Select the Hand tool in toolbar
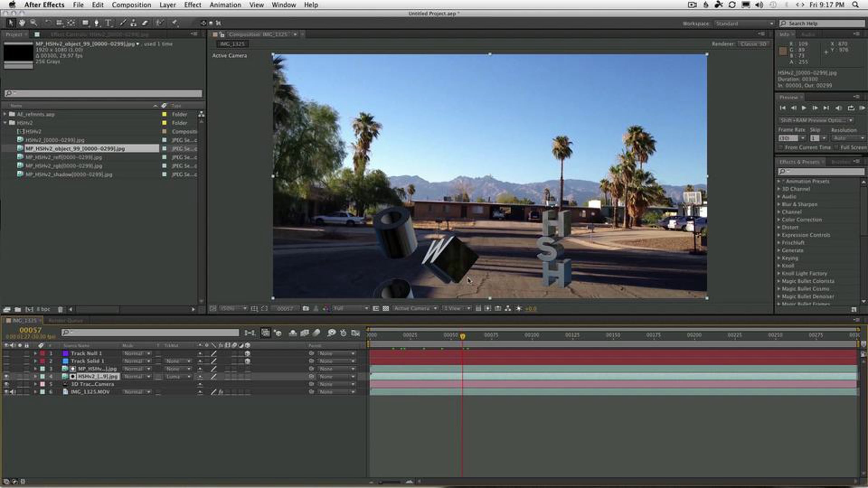The height and width of the screenshot is (488, 868). point(22,23)
